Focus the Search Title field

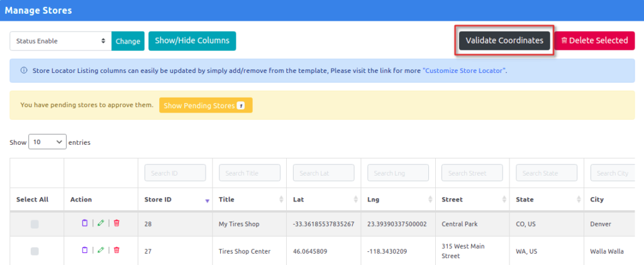coord(250,173)
